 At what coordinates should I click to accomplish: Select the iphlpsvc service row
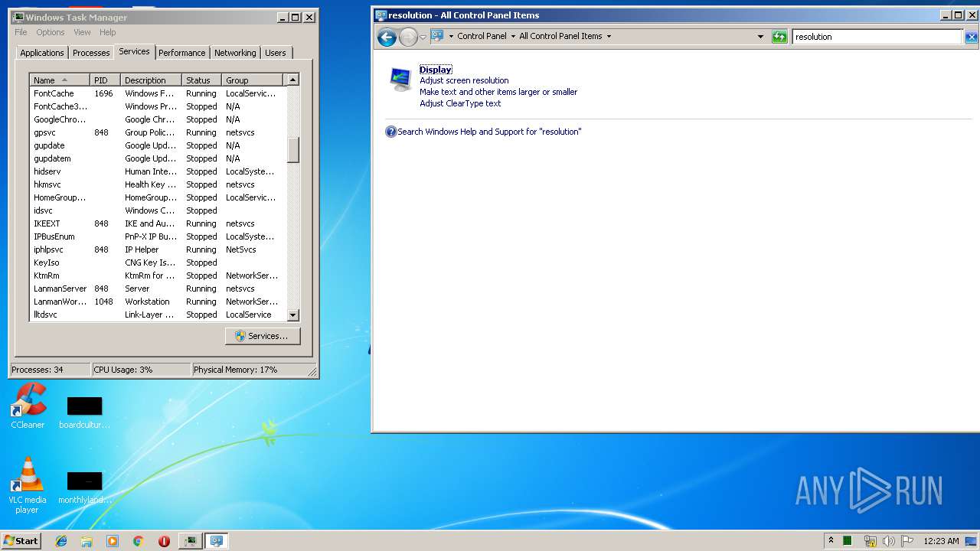point(158,249)
